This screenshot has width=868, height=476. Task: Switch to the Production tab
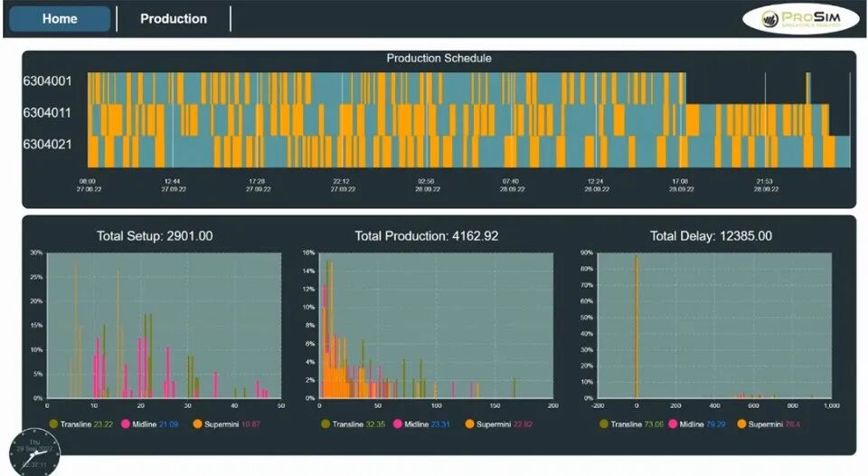[x=174, y=19]
